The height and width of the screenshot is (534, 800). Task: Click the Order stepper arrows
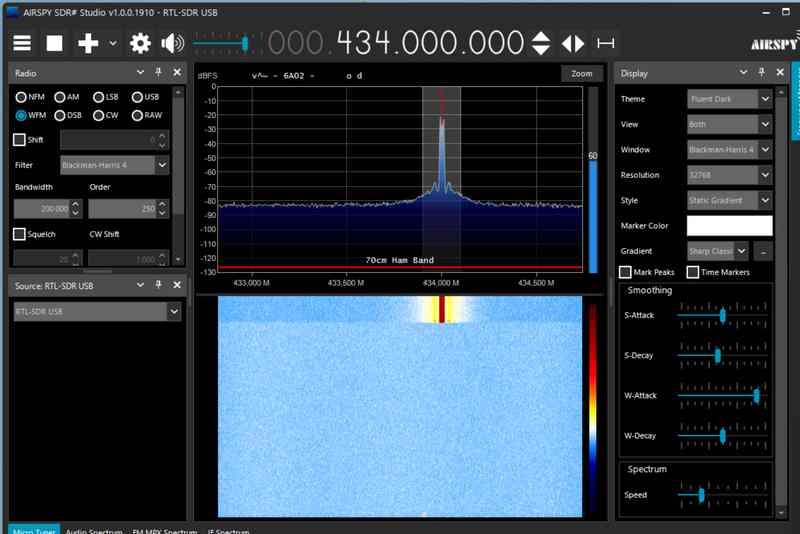pos(162,209)
